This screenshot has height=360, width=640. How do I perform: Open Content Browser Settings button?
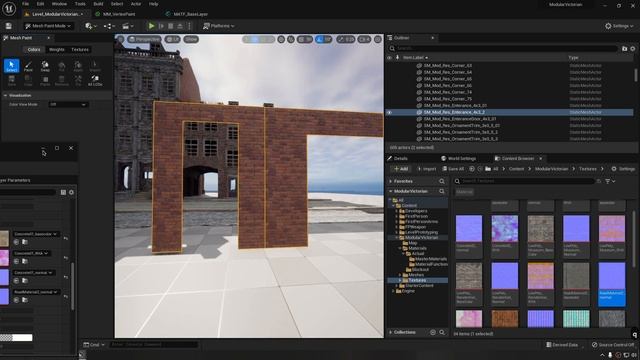coord(623,169)
